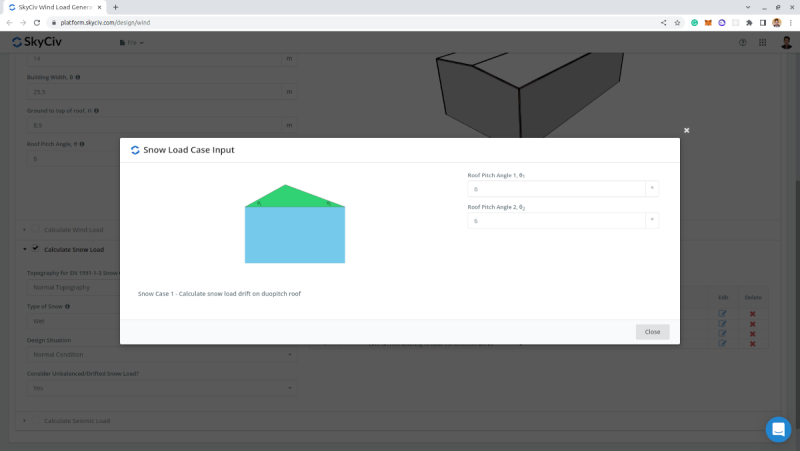Open the browser extensions puzzle icon
This screenshot has height=451, width=800.
coord(749,22)
